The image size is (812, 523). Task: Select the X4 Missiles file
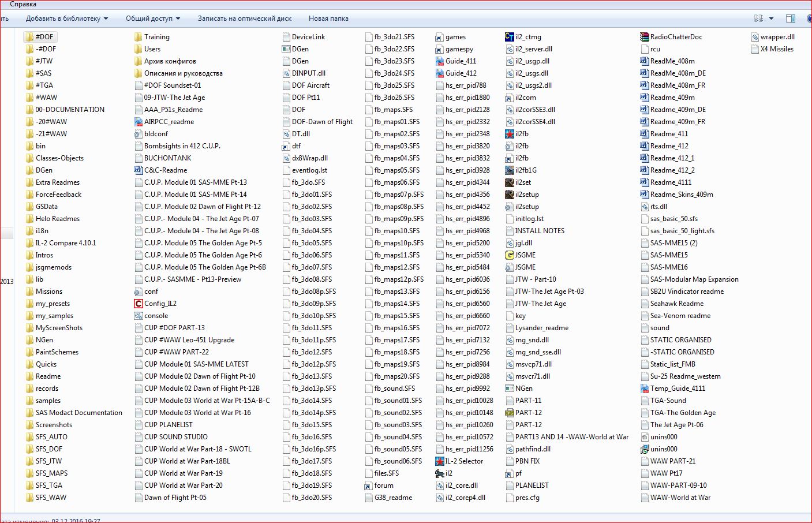777,49
